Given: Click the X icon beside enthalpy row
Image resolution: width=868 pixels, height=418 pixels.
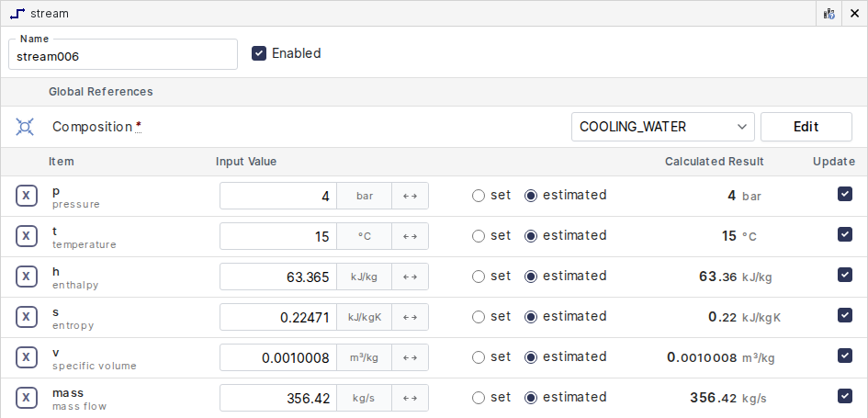Looking at the screenshot, I should pyautogui.click(x=27, y=277).
